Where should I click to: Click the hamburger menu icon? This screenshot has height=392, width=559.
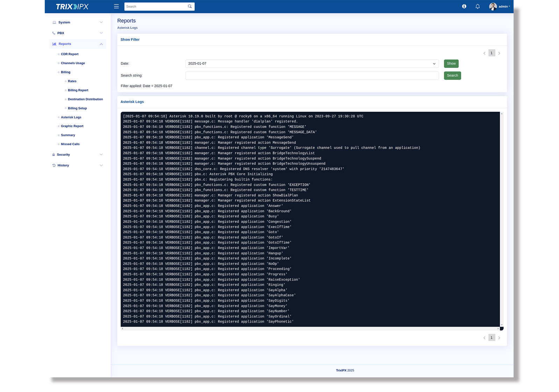116,6
